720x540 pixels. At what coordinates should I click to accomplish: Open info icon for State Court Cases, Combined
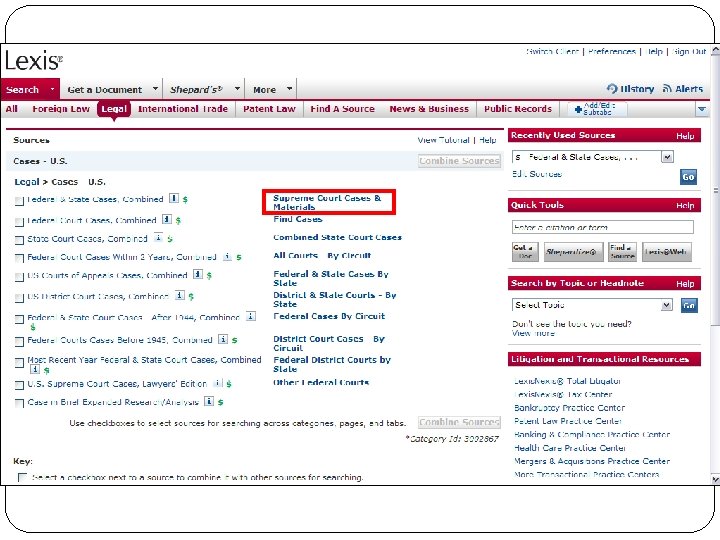(158, 238)
